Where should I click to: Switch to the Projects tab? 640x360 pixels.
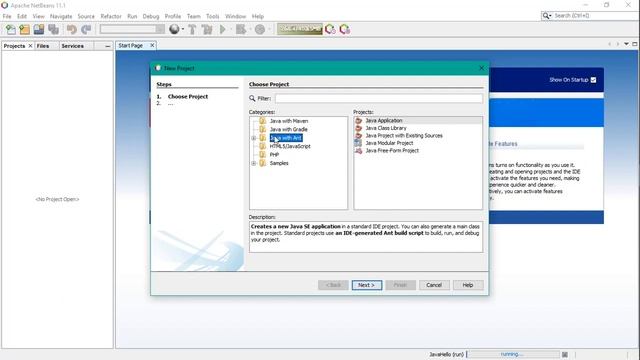[14, 46]
